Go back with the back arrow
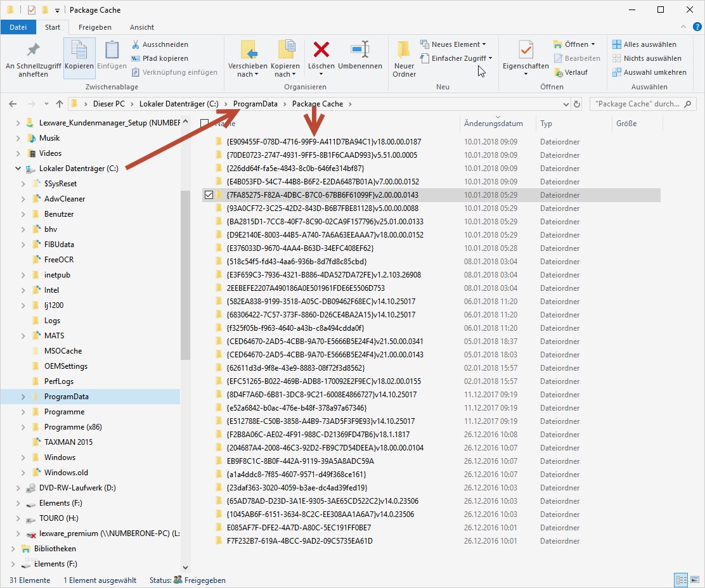Viewport: 705px width, 588px height. pyautogui.click(x=13, y=104)
